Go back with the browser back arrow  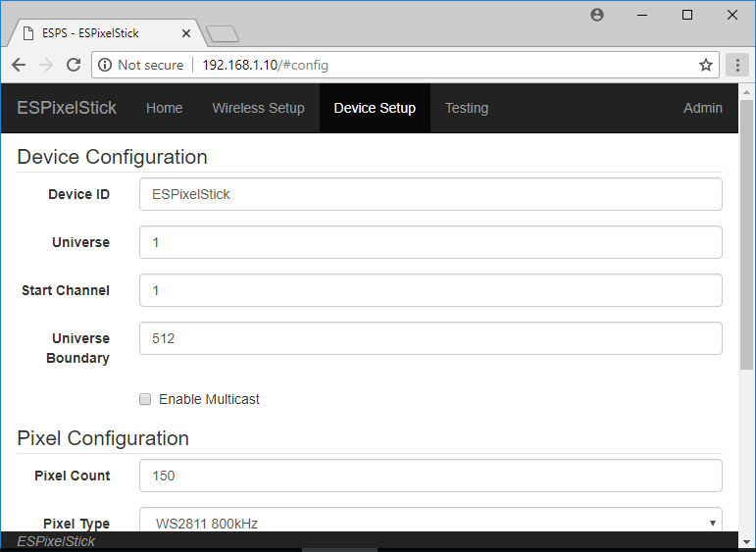point(19,65)
